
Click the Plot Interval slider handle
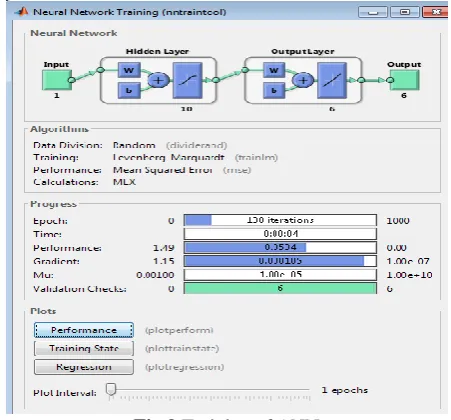[x=111, y=389]
